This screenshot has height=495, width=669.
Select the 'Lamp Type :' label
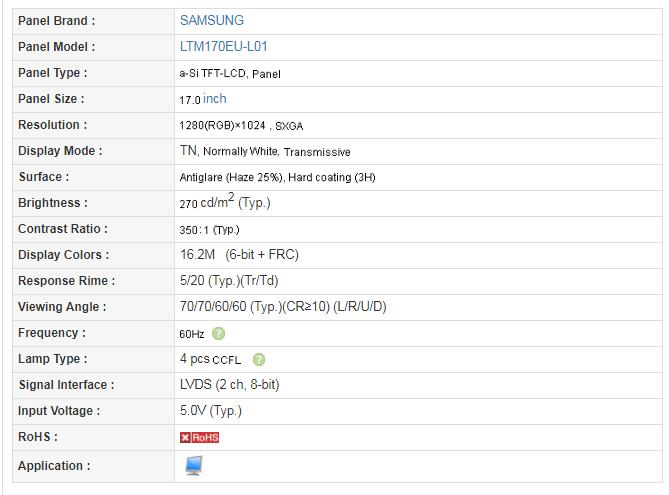pyautogui.click(x=52, y=359)
